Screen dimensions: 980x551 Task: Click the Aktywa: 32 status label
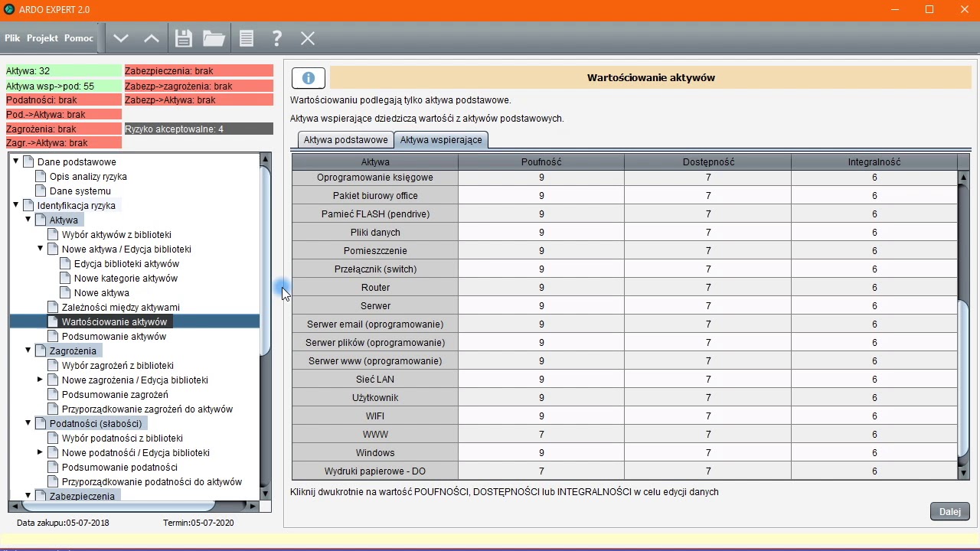pos(64,70)
